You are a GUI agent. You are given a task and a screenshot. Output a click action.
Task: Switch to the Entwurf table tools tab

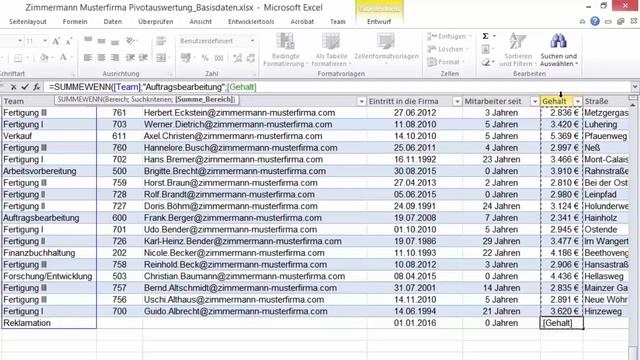coord(379,22)
